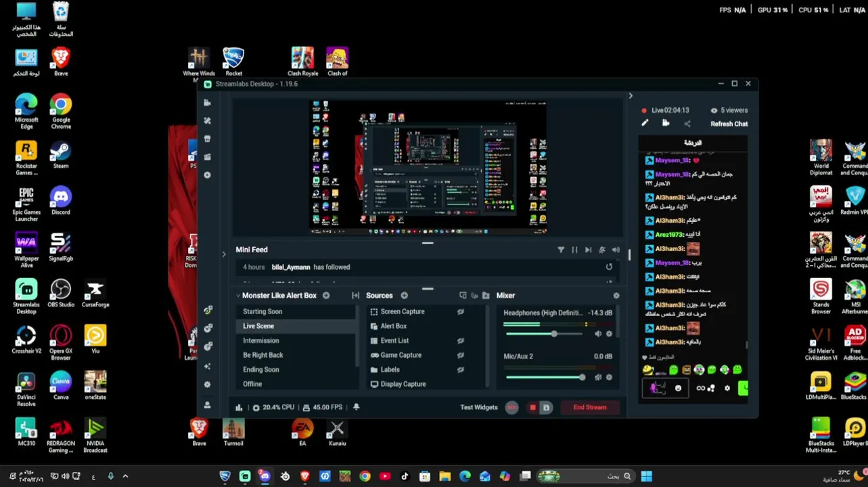868x487 pixels.
Task: Click Refresh Chat
Action: point(729,124)
